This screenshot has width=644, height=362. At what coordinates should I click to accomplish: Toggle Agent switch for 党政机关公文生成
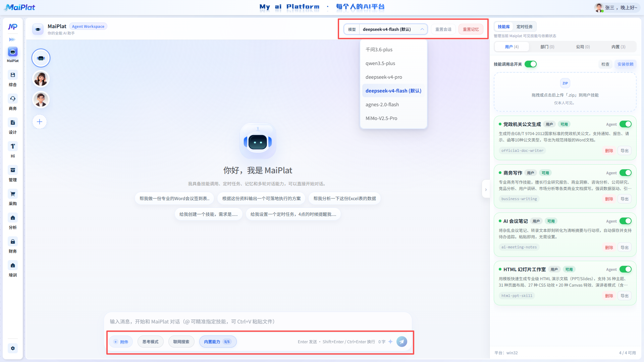(x=626, y=124)
